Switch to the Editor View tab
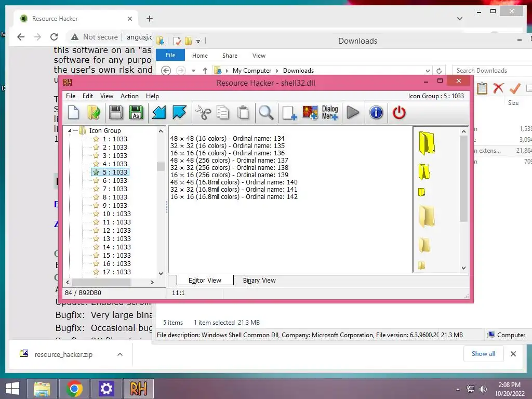 tap(205, 280)
